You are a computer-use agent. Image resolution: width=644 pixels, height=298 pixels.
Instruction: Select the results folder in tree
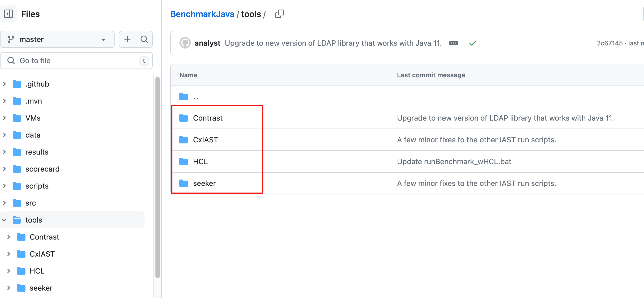(37, 152)
